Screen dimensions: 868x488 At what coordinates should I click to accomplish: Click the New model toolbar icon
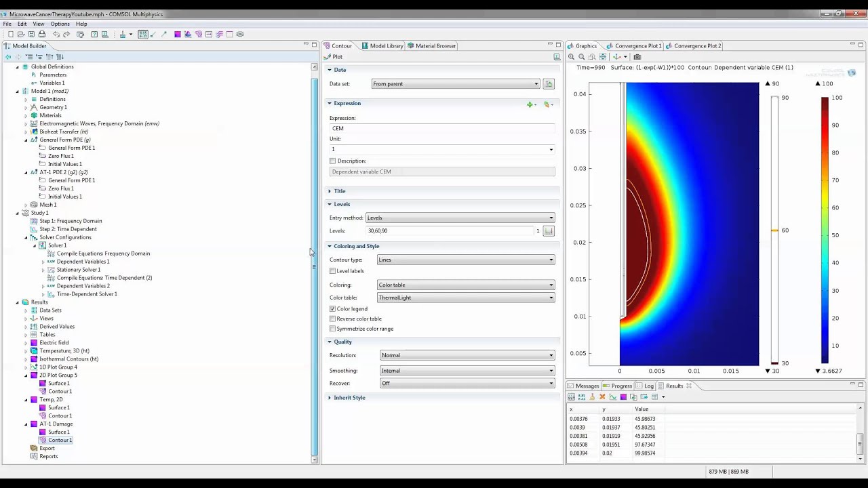pyautogui.click(x=11, y=34)
